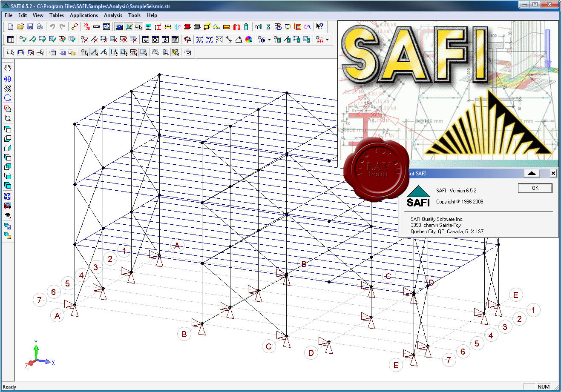561x392 pixels.
Task: Collapse the About SAFI dialog with the up arrow
Action: (x=531, y=173)
